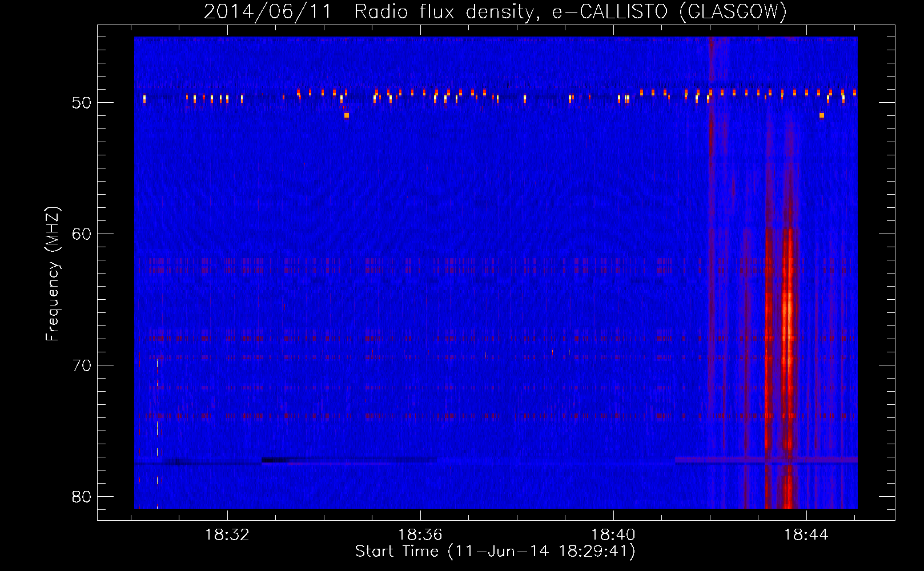Click the 18:44 time tick label

[806, 535]
